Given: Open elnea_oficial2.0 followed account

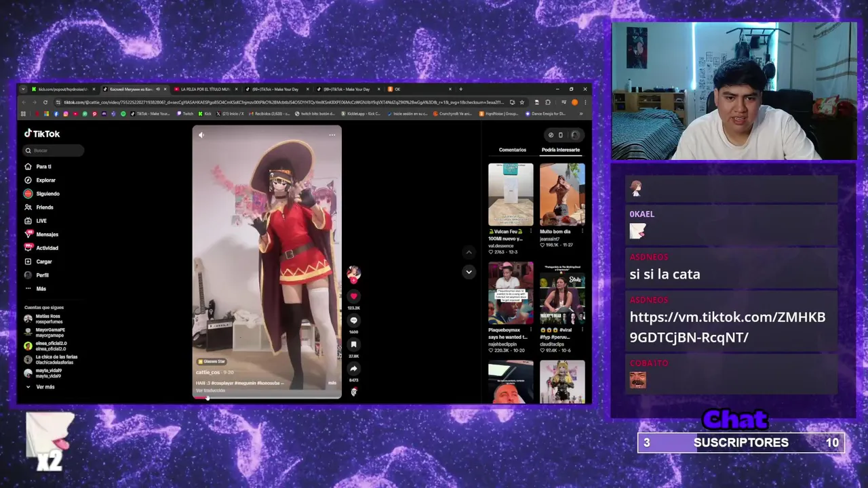Looking at the screenshot, I should point(45,346).
